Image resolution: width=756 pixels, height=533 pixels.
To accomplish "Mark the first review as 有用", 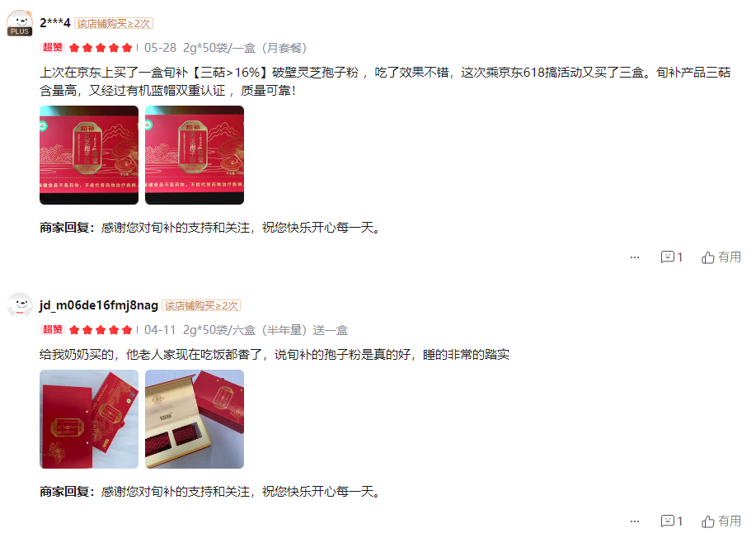I will (x=721, y=257).
